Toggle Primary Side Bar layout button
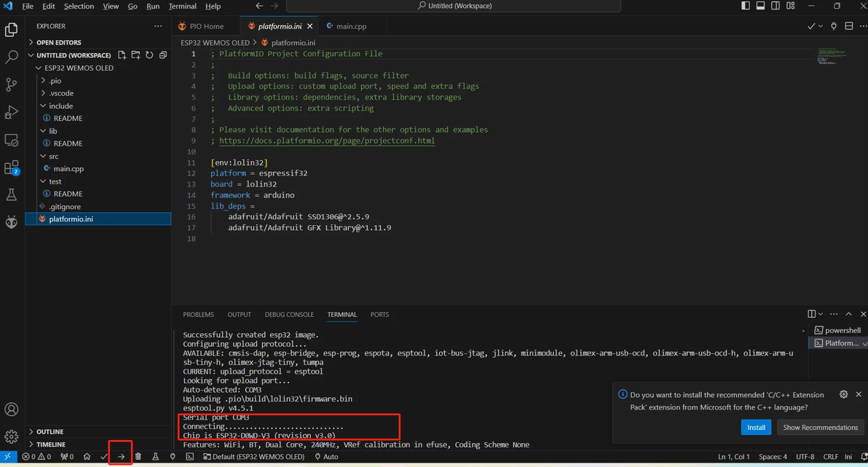Screen dimensions: 868x467 pyautogui.click(x=746, y=6)
